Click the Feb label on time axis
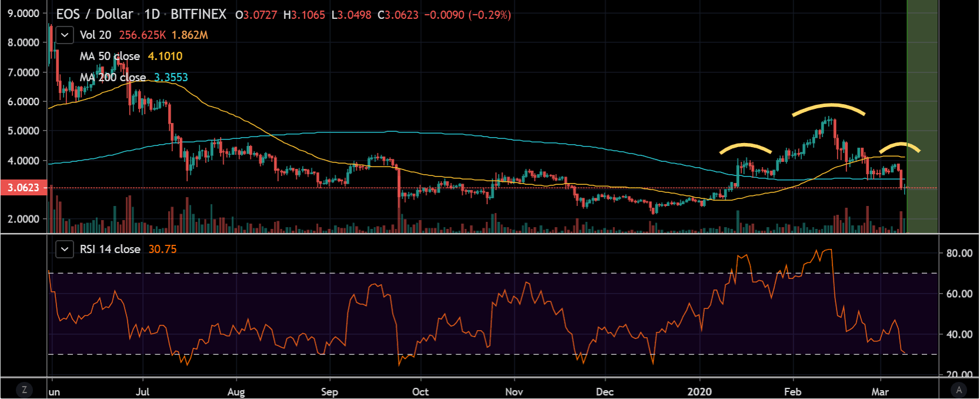The height and width of the screenshot is (399, 980). [792, 392]
